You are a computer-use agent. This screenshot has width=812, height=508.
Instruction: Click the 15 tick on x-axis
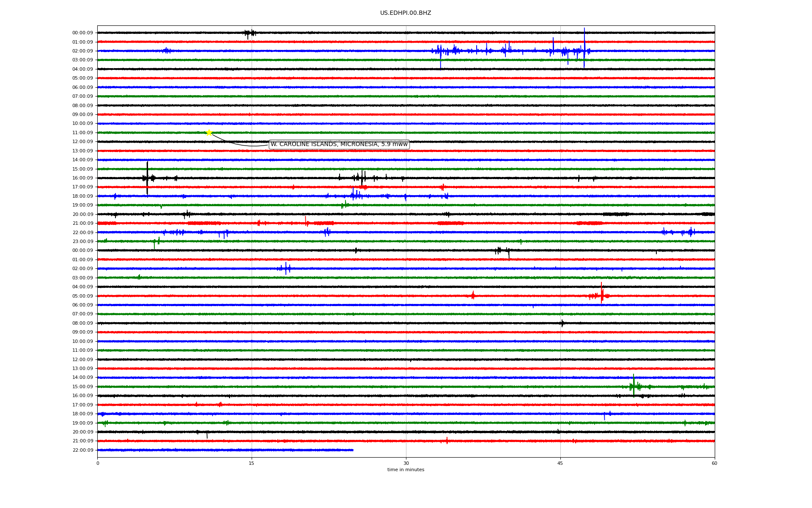click(252, 463)
